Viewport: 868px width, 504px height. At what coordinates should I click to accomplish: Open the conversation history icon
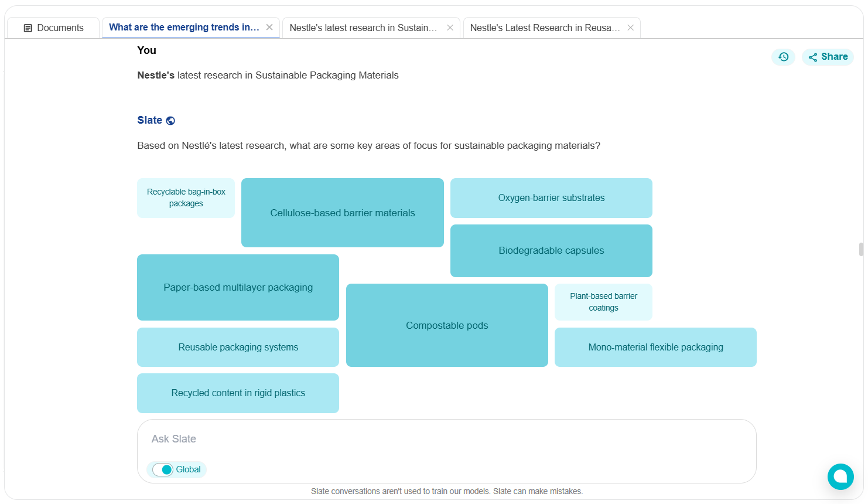click(x=783, y=57)
